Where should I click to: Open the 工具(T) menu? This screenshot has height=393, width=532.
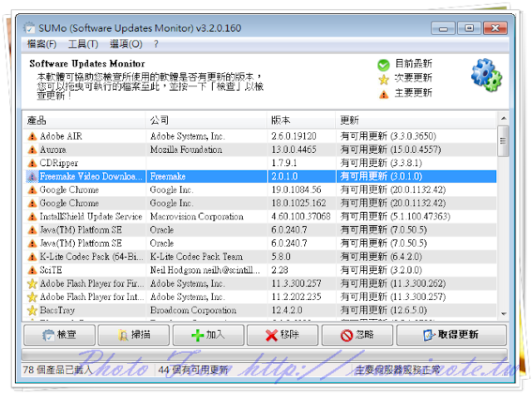pyautogui.click(x=83, y=44)
